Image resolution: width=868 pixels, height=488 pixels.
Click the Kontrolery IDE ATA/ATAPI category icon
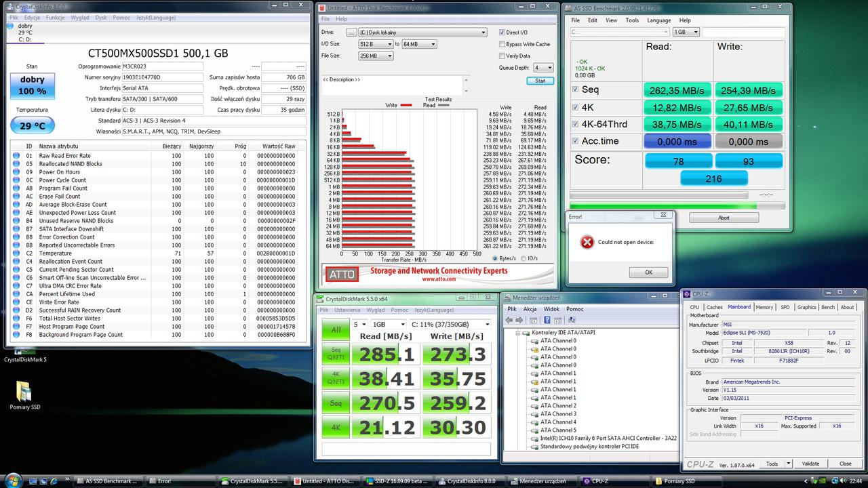[526, 333]
